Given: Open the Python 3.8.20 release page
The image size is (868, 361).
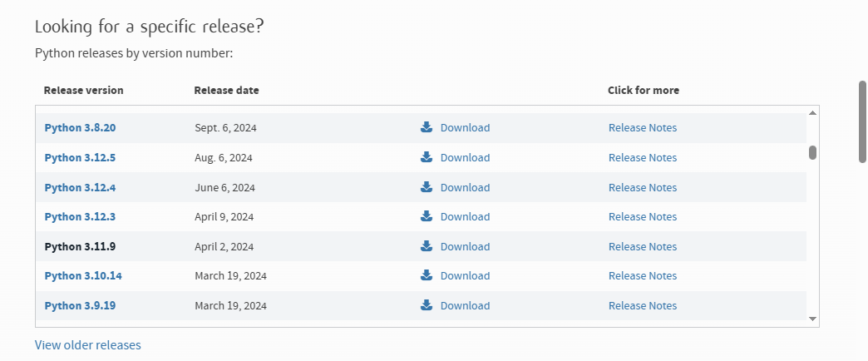Looking at the screenshot, I should (x=81, y=128).
